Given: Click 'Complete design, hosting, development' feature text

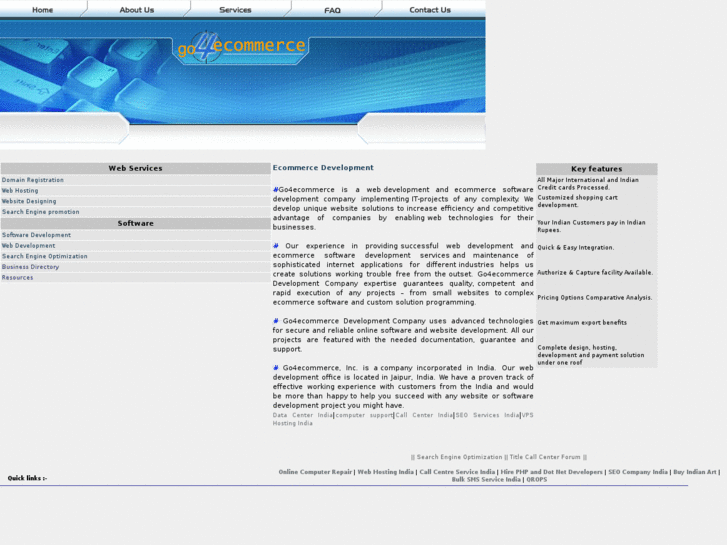Looking at the screenshot, I should (591, 355).
